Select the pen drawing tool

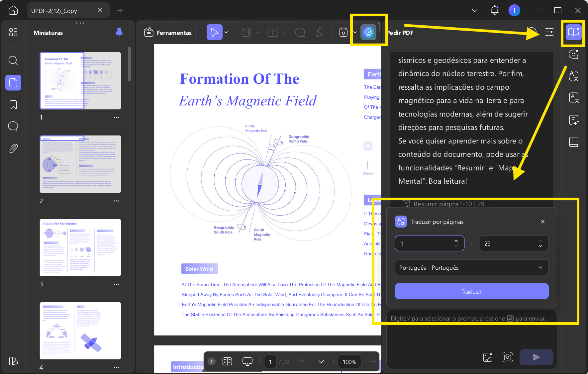click(x=319, y=32)
